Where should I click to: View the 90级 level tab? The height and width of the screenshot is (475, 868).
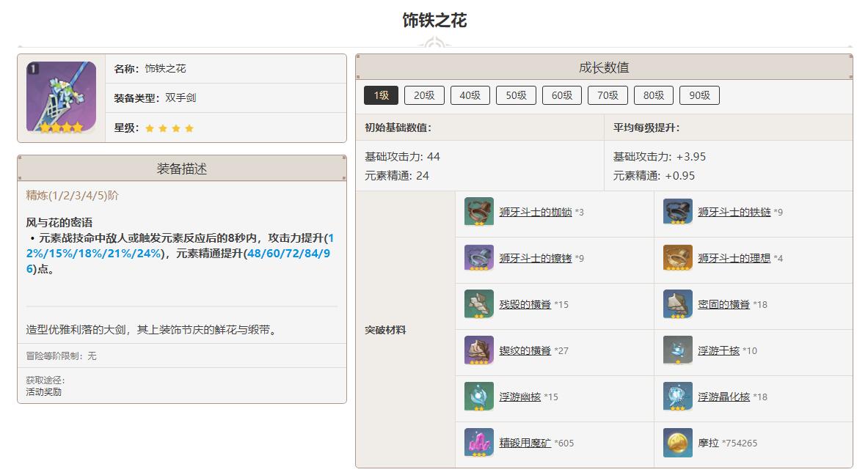click(700, 95)
